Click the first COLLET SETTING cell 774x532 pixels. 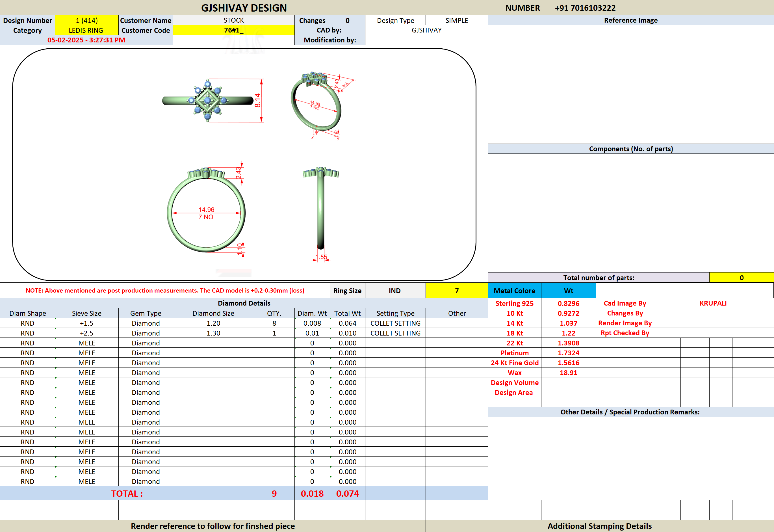point(396,323)
